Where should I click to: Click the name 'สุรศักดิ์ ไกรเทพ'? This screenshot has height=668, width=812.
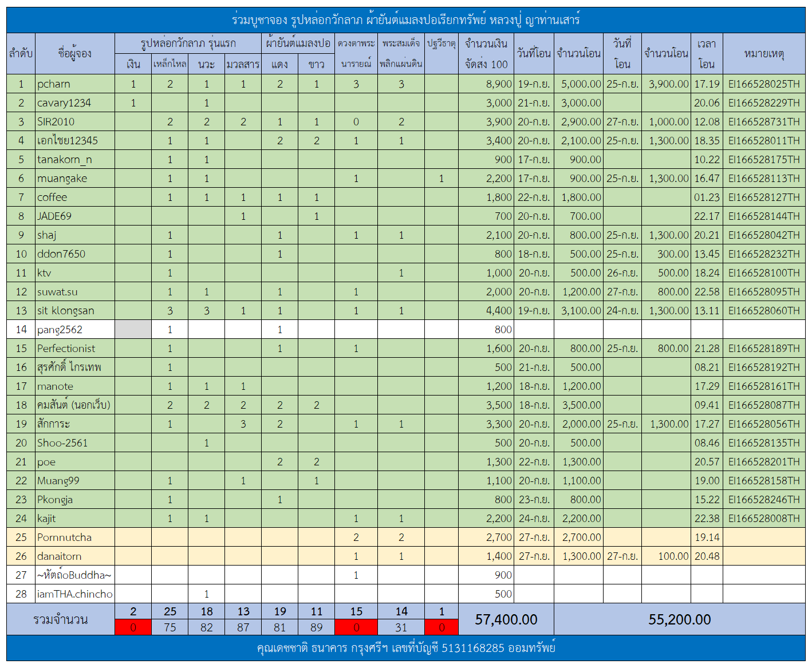(75, 367)
